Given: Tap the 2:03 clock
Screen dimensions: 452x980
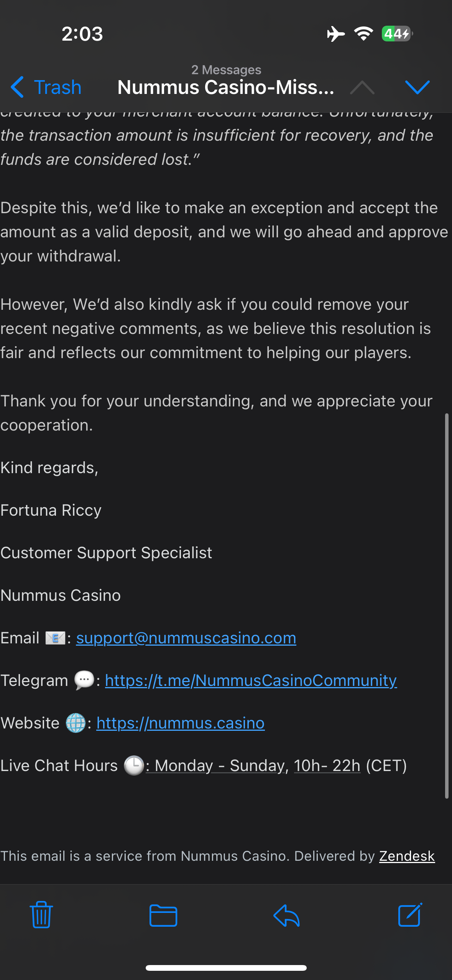Looking at the screenshot, I should point(82,34).
